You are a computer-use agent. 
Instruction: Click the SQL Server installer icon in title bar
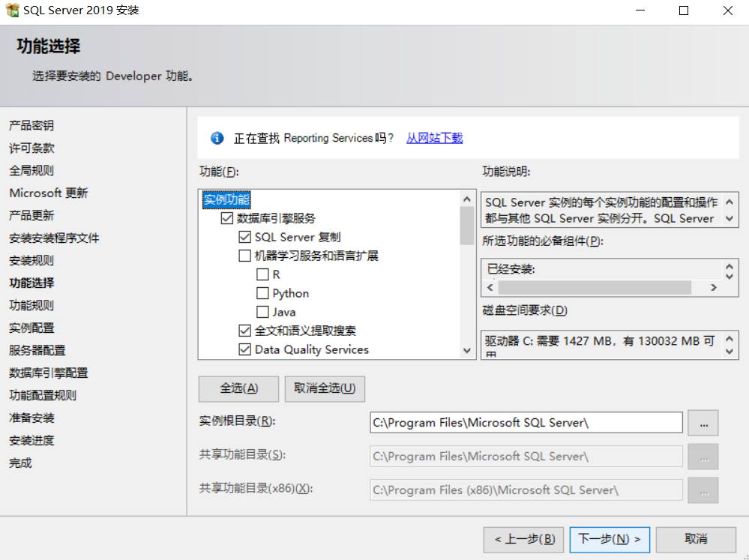pos(13,10)
